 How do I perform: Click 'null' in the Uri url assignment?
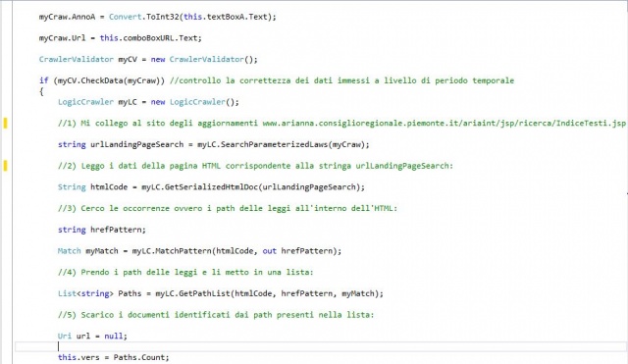pyautogui.click(x=114, y=336)
